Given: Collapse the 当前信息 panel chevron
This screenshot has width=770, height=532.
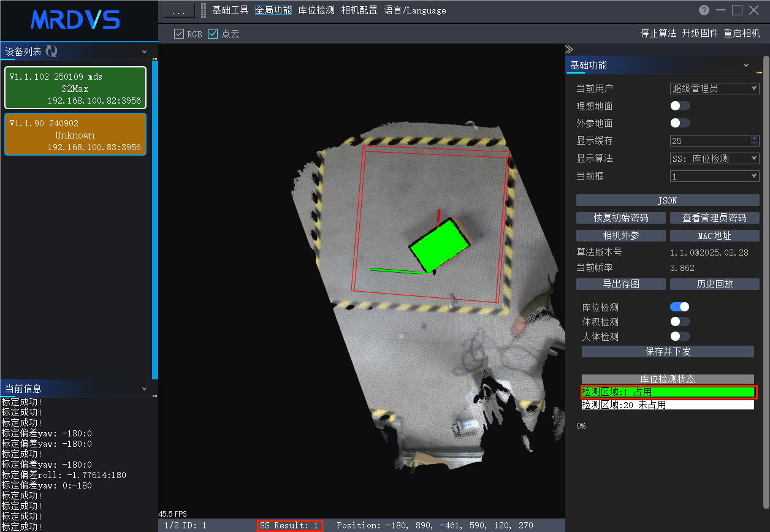Looking at the screenshot, I should tap(145, 389).
